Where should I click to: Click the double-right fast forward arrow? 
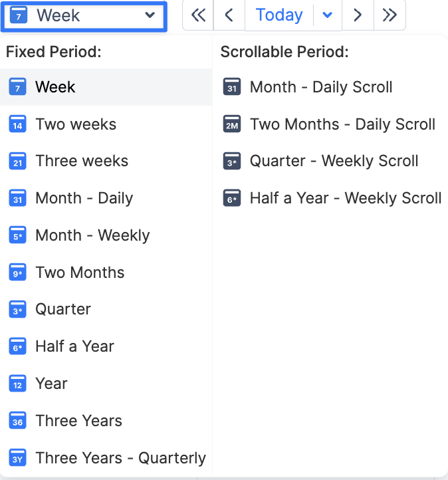pyautogui.click(x=390, y=15)
